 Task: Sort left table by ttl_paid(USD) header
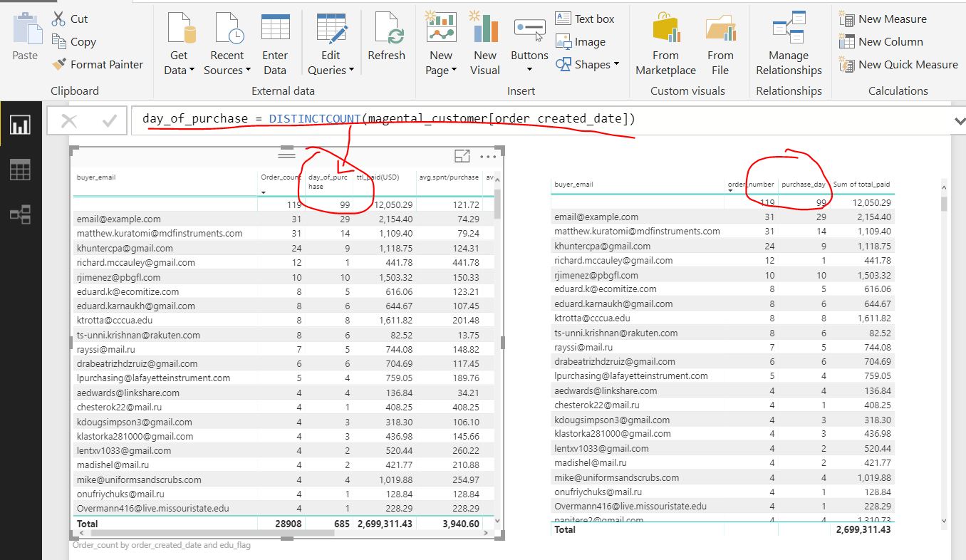378,177
